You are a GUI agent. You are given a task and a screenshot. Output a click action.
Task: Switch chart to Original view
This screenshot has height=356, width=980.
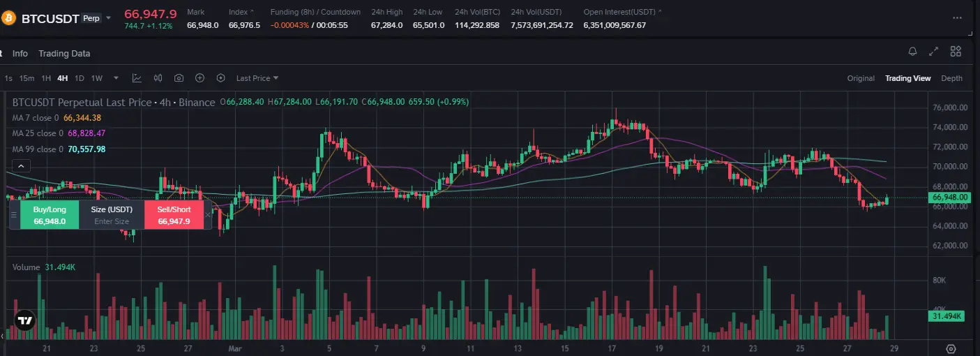(x=861, y=78)
